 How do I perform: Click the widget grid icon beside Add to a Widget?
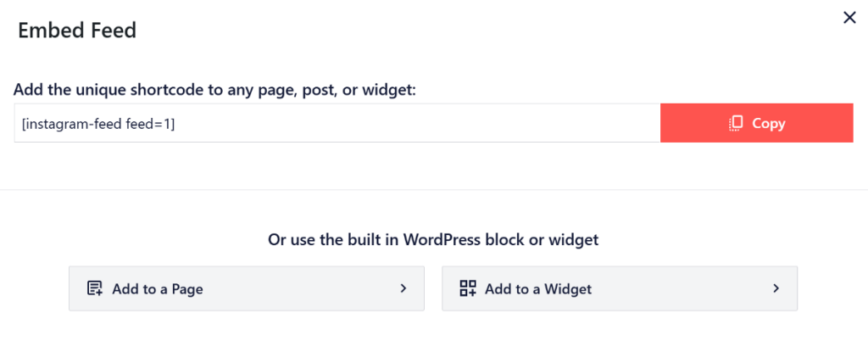tap(468, 288)
